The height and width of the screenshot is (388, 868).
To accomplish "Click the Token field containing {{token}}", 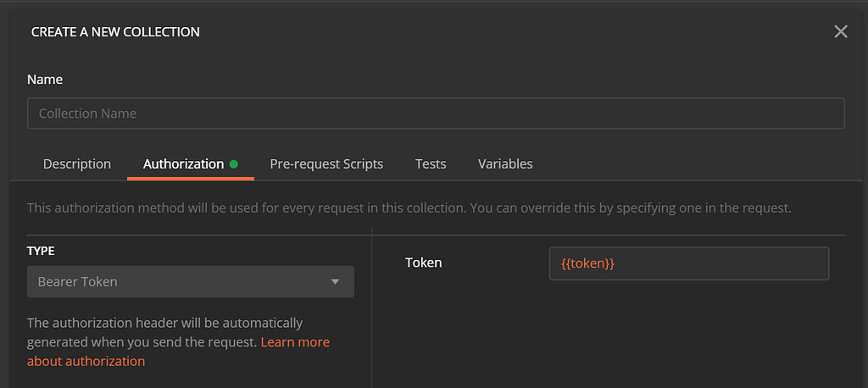I will point(688,263).
